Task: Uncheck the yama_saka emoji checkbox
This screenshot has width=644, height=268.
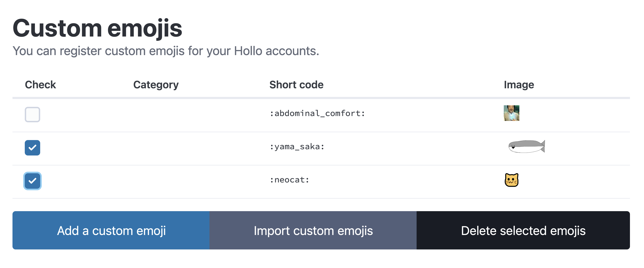Action: (33, 148)
